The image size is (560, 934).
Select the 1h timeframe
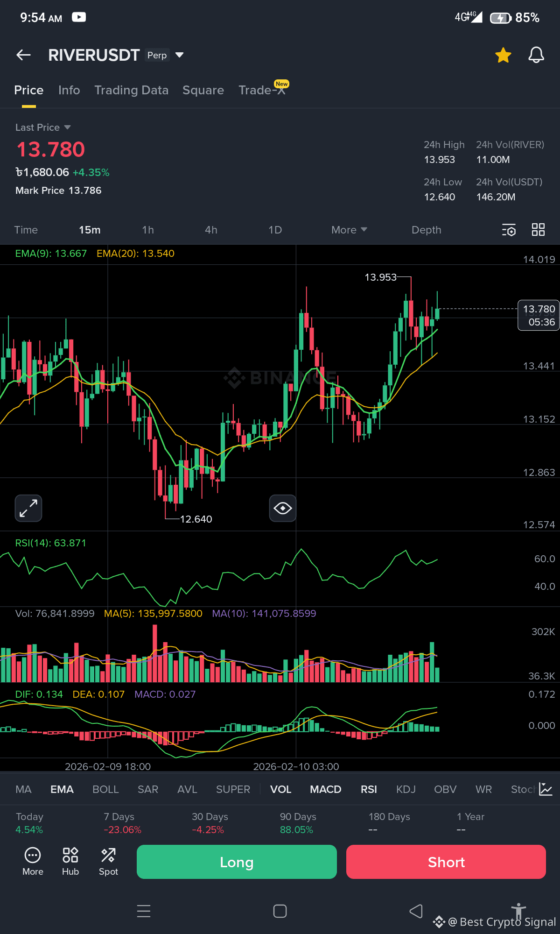click(x=148, y=230)
